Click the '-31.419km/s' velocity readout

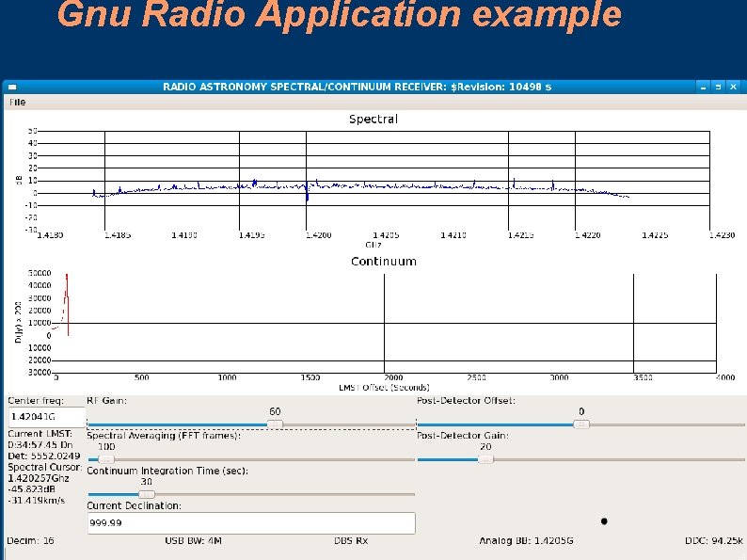(36, 501)
